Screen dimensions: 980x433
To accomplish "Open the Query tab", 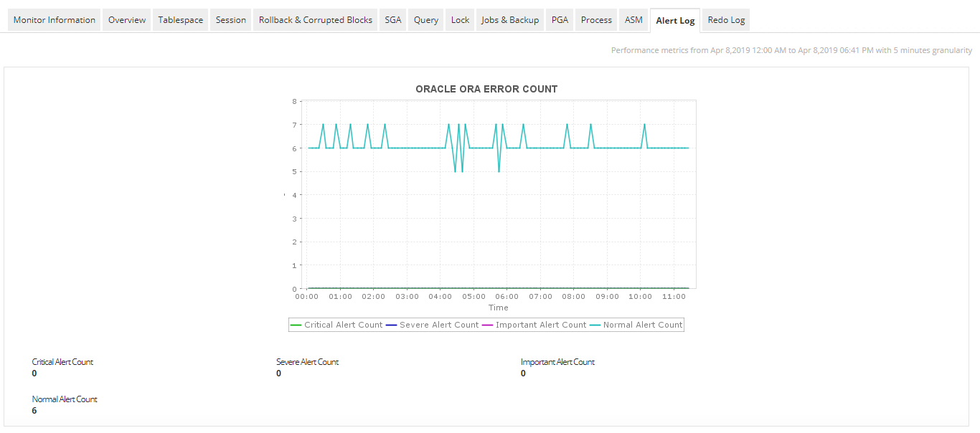I will pyautogui.click(x=425, y=19).
